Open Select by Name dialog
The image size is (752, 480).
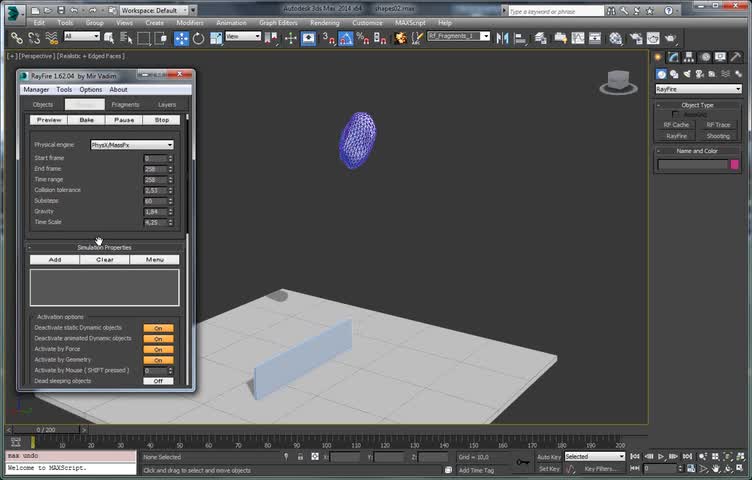(126, 38)
